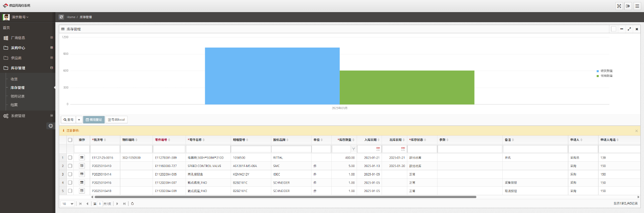The height and width of the screenshot is (213, 644).
Task: Open 领用记录 in the sidebar submenu
Action: pyautogui.click(x=18, y=96)
